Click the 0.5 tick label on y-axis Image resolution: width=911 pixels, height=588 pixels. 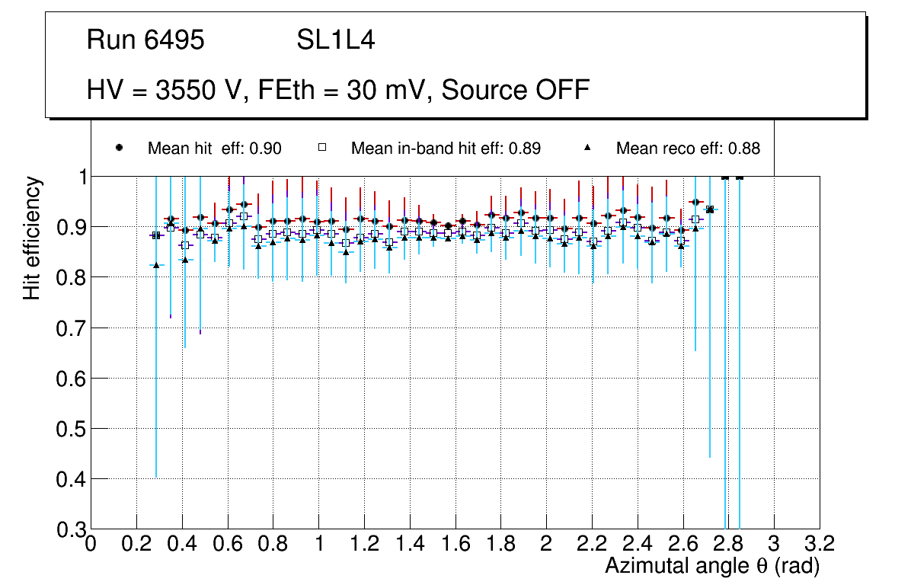(x=67, y=429)
